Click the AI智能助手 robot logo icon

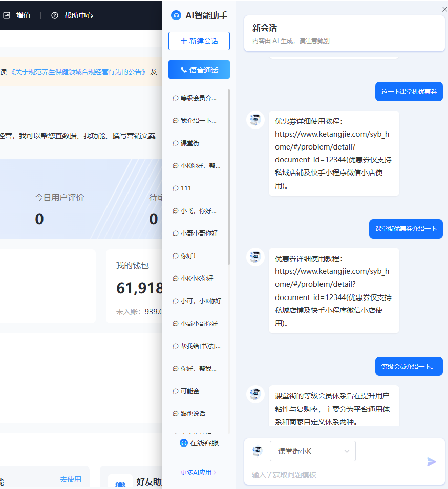pyautogui.click(x=176, y=15)
